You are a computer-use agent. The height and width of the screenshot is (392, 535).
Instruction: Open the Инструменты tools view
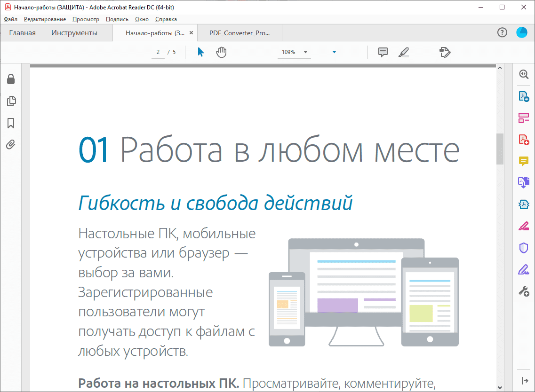(74, 33)
